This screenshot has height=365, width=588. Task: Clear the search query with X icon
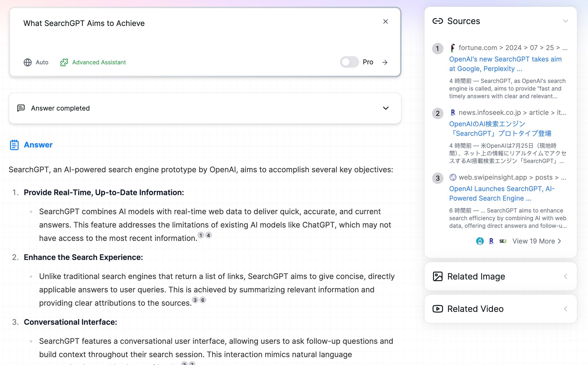[x=385, y=21]
